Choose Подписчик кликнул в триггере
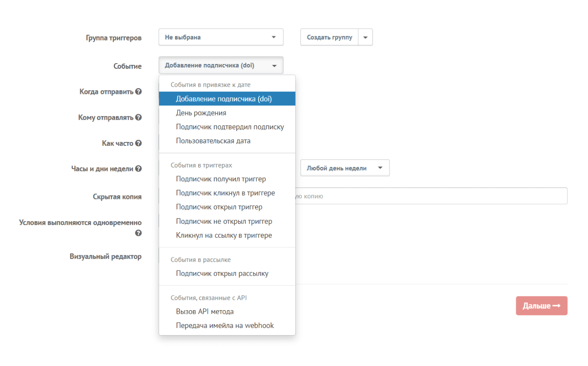The width and height of the screenshot is (588, 366). (225, 193)
